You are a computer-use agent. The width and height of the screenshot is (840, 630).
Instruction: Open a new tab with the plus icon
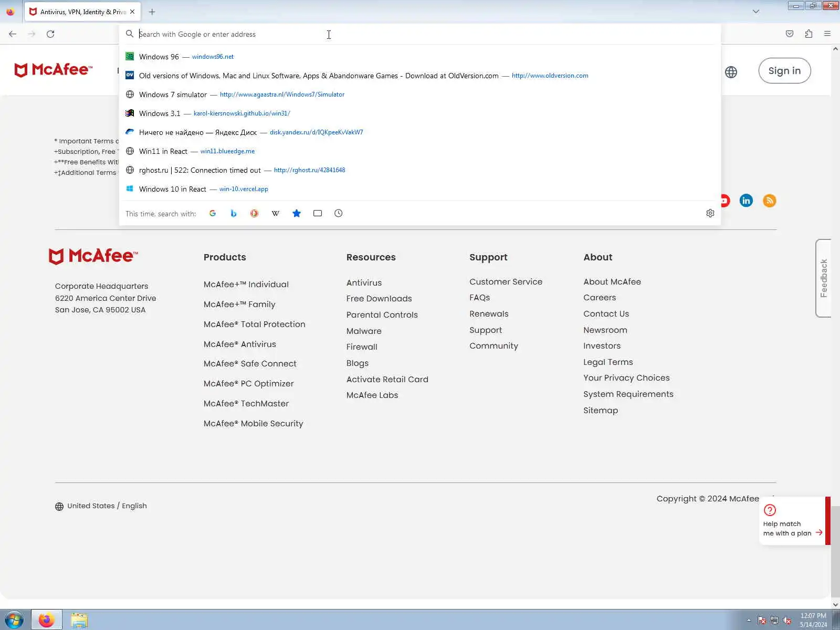(152, 12)
